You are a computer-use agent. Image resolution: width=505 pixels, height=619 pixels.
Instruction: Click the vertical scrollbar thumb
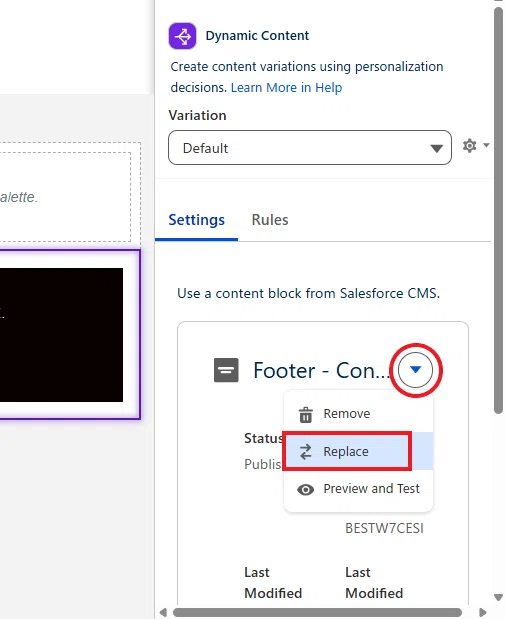tap(498, 210)
